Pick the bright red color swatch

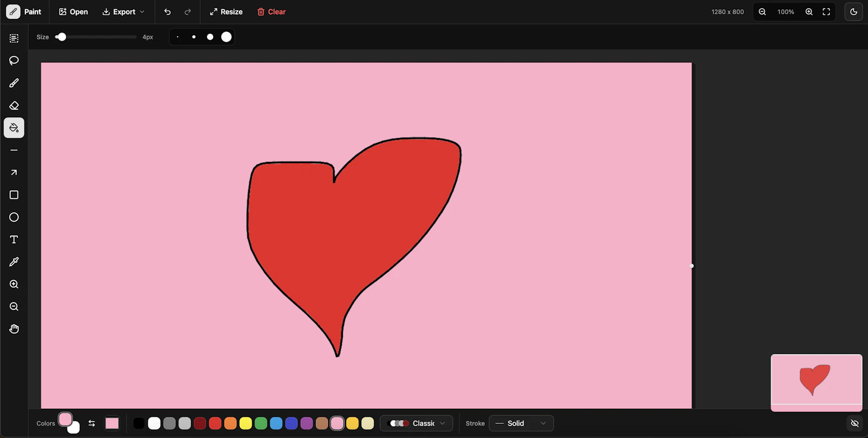pyautogui.click(x=215, y=423)
